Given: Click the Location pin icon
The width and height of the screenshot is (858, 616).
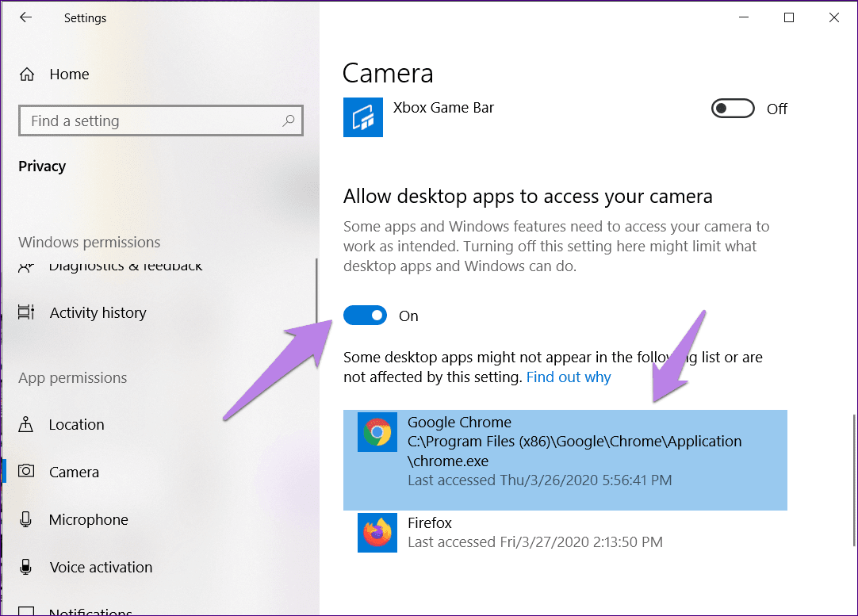Looking at the screenshot, I should 26,424.
